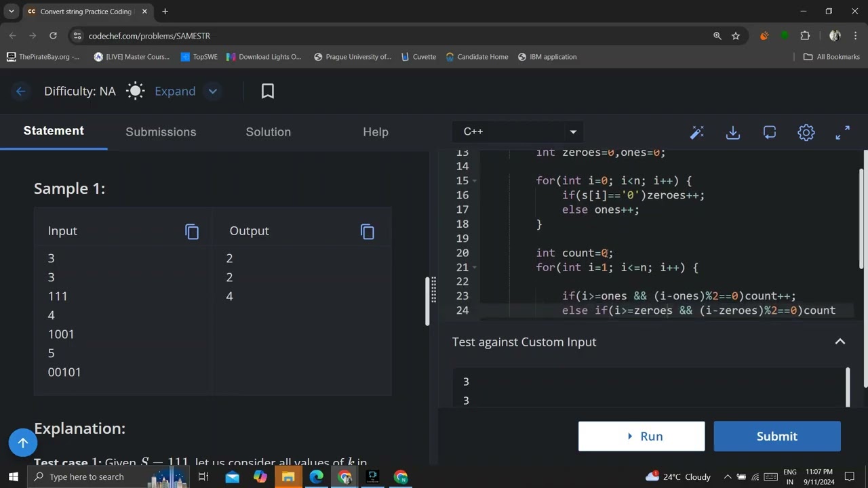Open the Windows Start menu
Image resolution: width=868 pixels, height=488 pixels.
click(13, 476)
